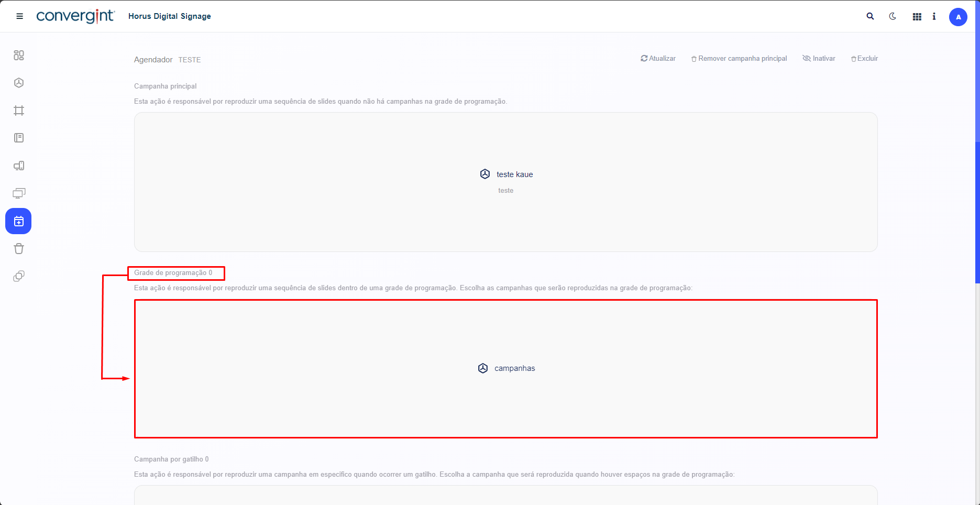
Task: Open the dashboard icon in sidebar
Action: click(19, 56)
